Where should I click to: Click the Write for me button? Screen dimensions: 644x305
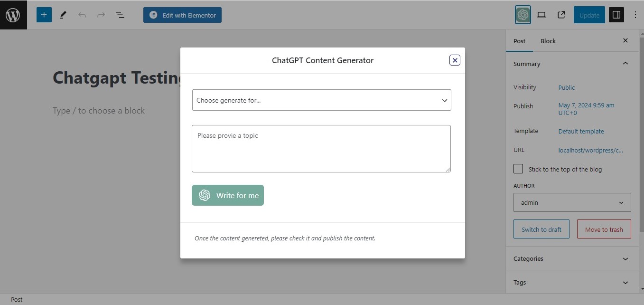[x=228, y=195]
